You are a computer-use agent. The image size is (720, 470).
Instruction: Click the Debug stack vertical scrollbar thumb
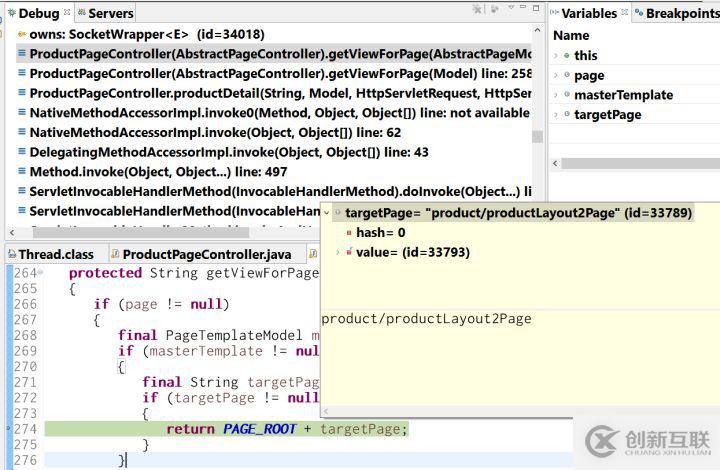(x=537, y=137)
